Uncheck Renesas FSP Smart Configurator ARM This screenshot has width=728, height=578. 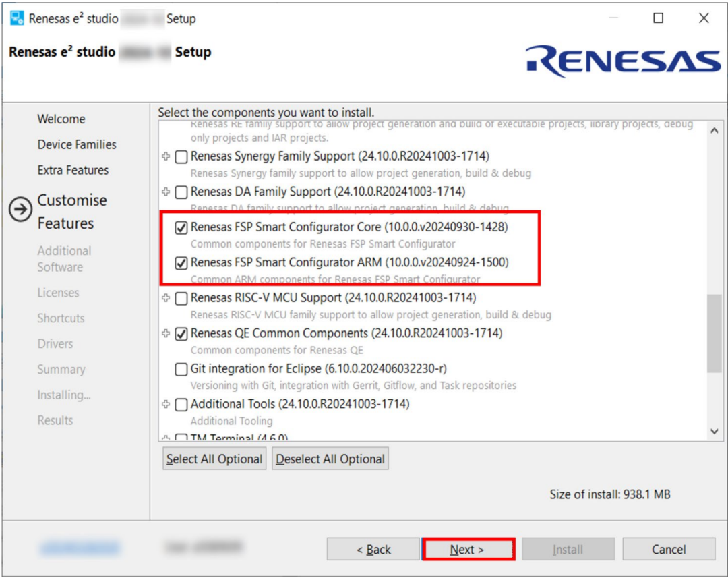click(x=181, y=263)
